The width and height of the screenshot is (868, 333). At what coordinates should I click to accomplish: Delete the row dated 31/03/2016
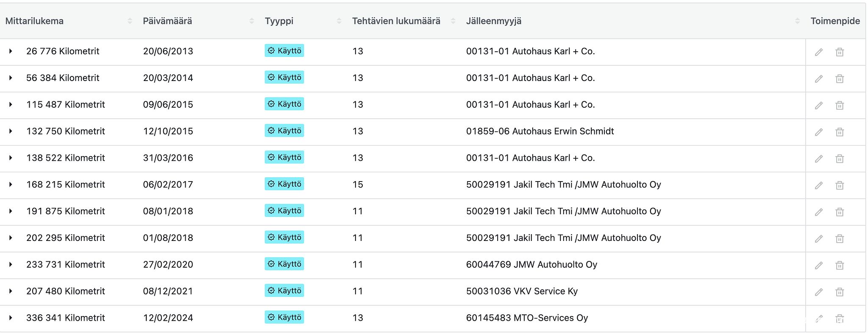point(840,159)
